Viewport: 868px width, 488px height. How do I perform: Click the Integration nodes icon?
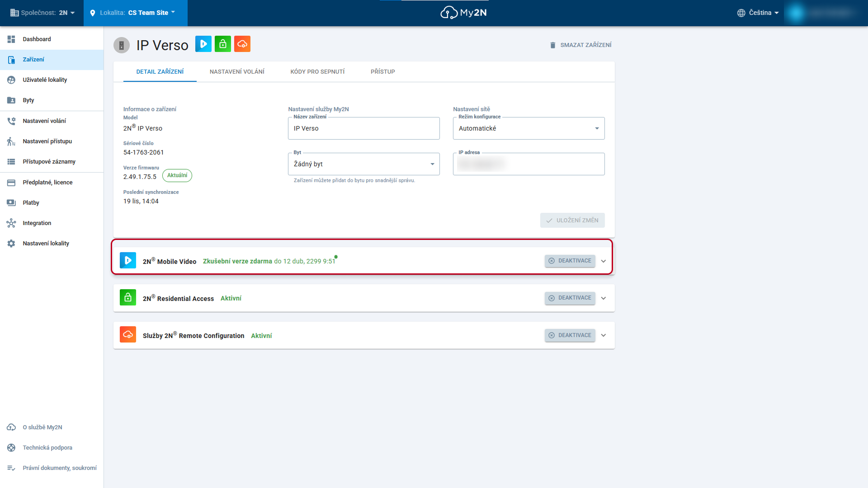[x=11, y=223]
